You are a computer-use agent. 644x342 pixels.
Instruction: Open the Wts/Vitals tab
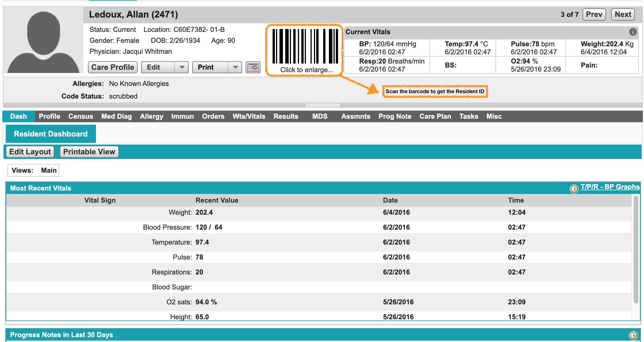coord(249,116)
